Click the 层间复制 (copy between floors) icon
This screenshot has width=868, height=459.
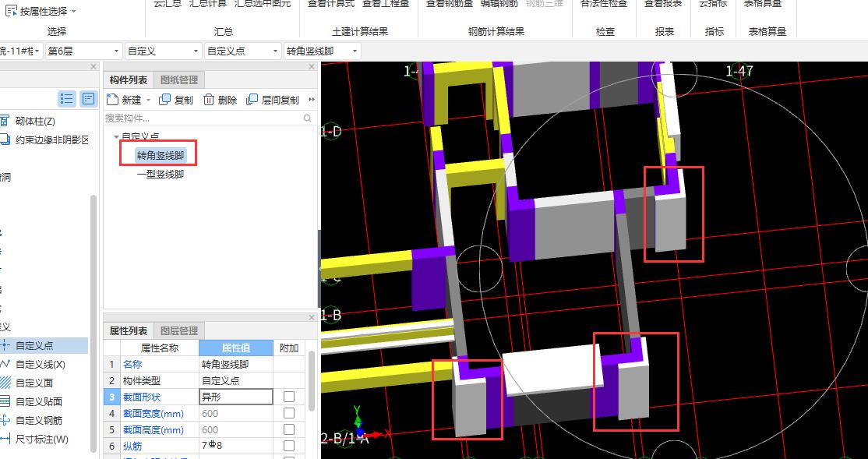252,100
